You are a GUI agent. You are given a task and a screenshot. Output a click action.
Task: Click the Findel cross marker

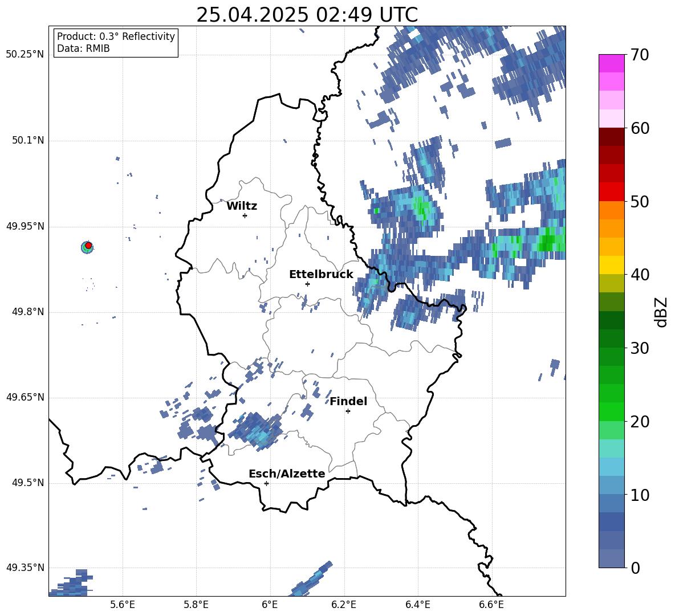[348, 411]
